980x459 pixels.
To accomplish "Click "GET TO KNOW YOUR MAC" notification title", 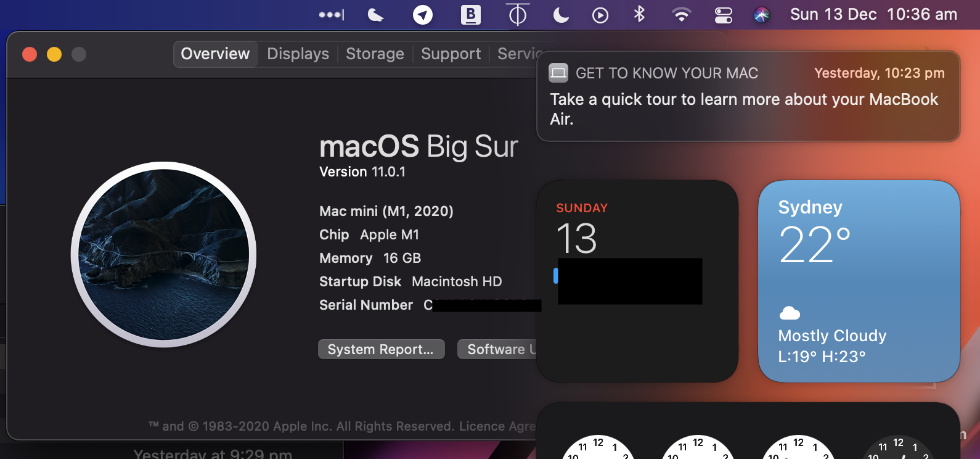I will tap(667, 73).
